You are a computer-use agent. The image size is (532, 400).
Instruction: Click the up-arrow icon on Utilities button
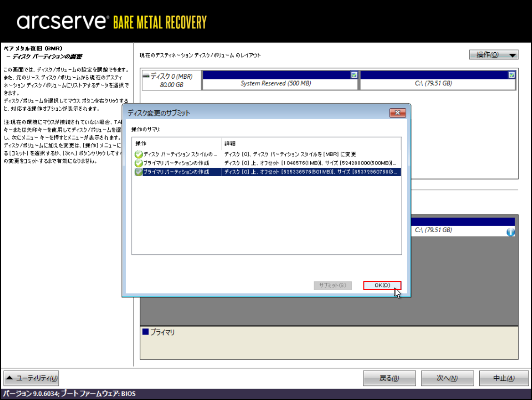pos(10,378)
